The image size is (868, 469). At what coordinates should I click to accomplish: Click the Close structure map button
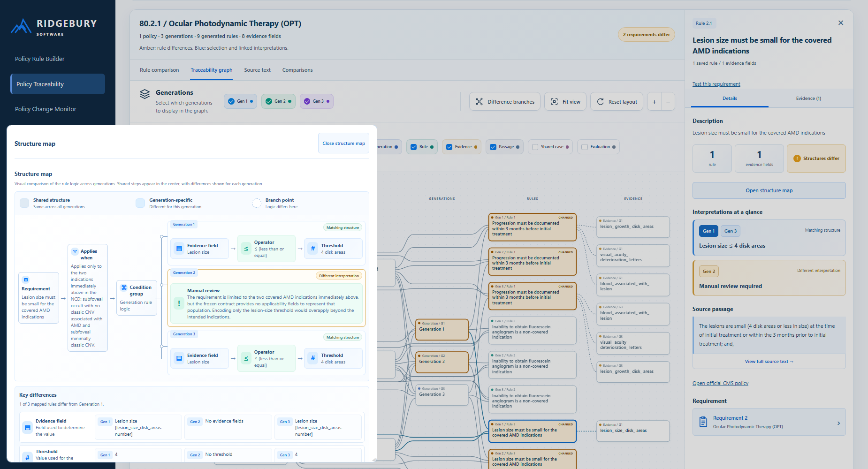[x=343, y=144]
